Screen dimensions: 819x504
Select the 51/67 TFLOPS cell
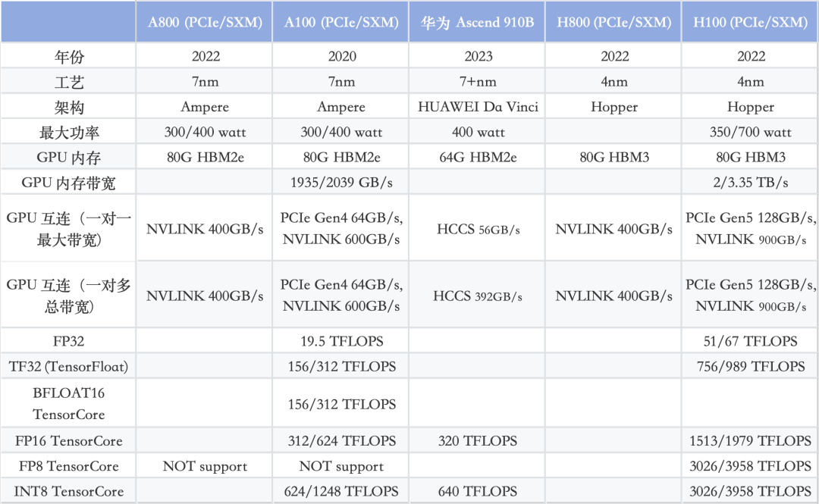point(751,341)
